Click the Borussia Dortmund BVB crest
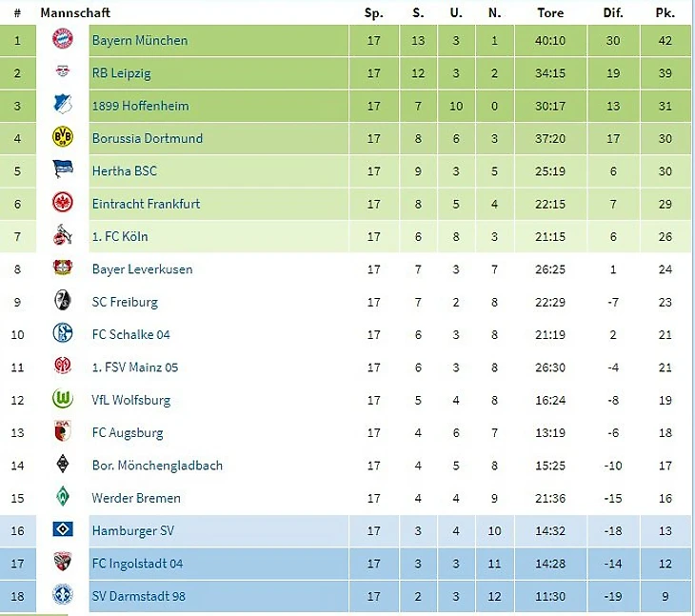The width and height of the screenshot is (695, 616). [x=63, y=138]
